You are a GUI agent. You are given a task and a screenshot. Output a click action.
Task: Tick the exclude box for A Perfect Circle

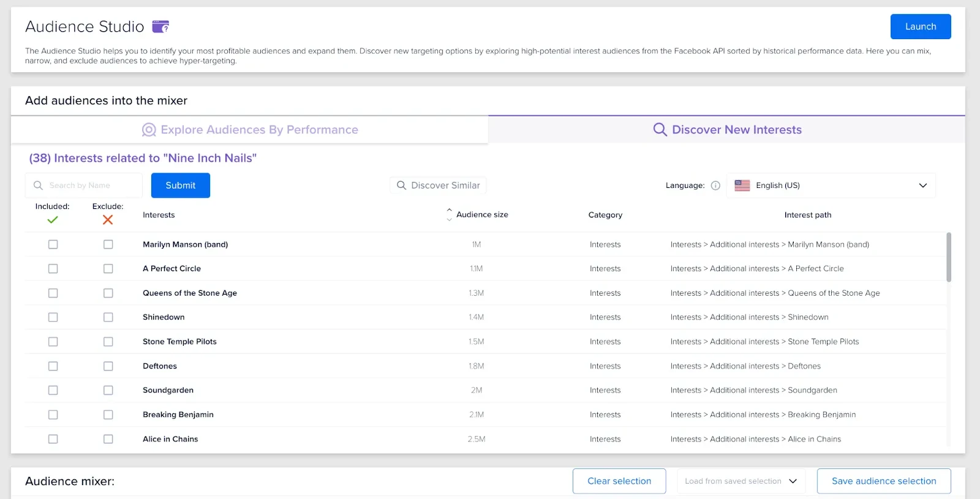click(x=108, y=269)
